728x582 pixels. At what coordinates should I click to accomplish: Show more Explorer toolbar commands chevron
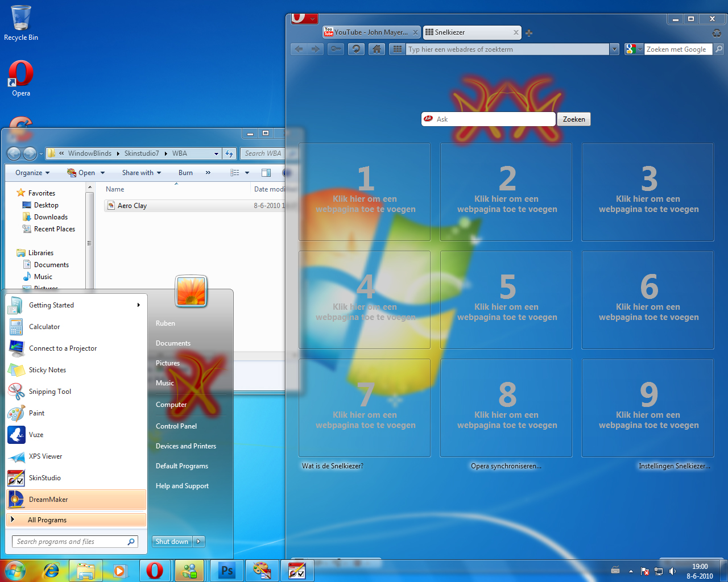coord(208,173)
